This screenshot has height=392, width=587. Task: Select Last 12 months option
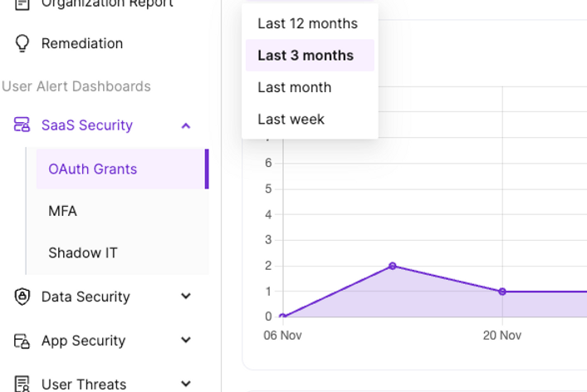pos(307,23)
